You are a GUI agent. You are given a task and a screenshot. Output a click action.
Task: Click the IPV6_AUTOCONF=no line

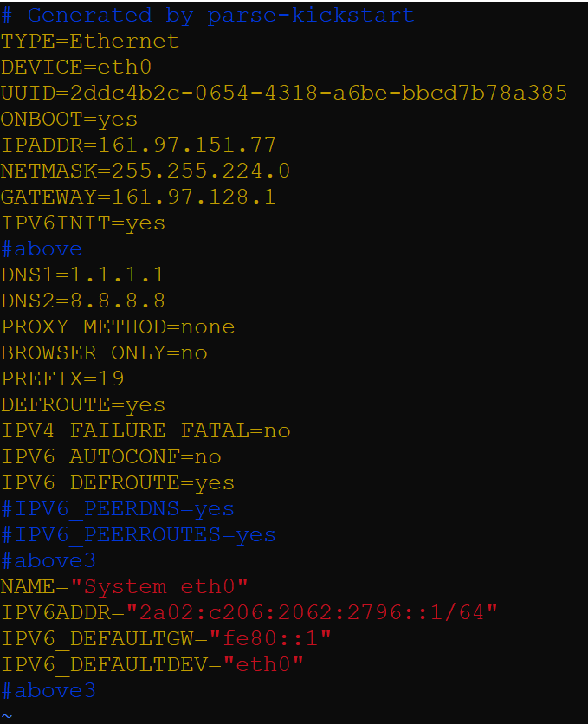111,457
